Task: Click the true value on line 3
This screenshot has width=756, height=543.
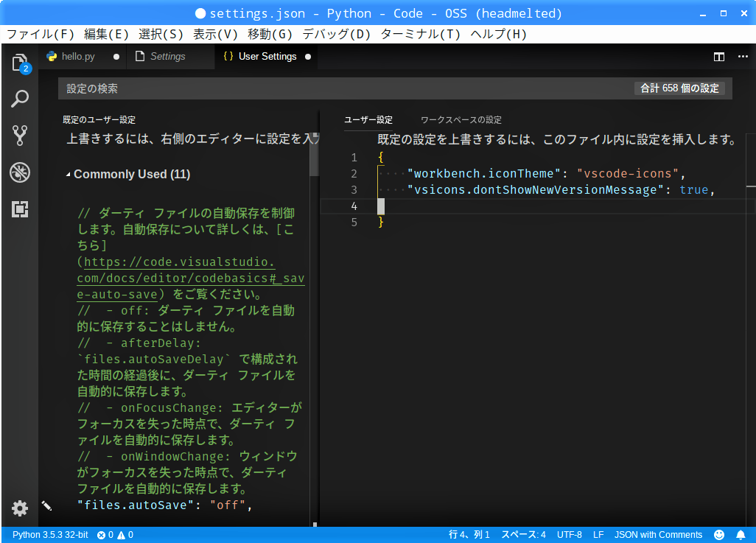Action: (694, 190)
